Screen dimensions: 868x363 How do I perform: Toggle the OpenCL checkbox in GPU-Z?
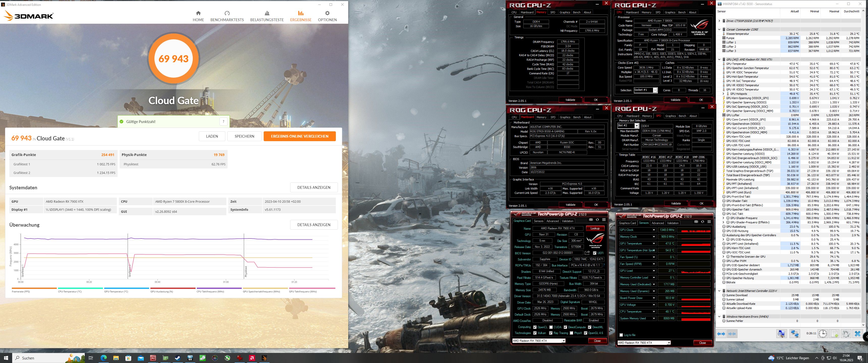(x=535, y=327)
